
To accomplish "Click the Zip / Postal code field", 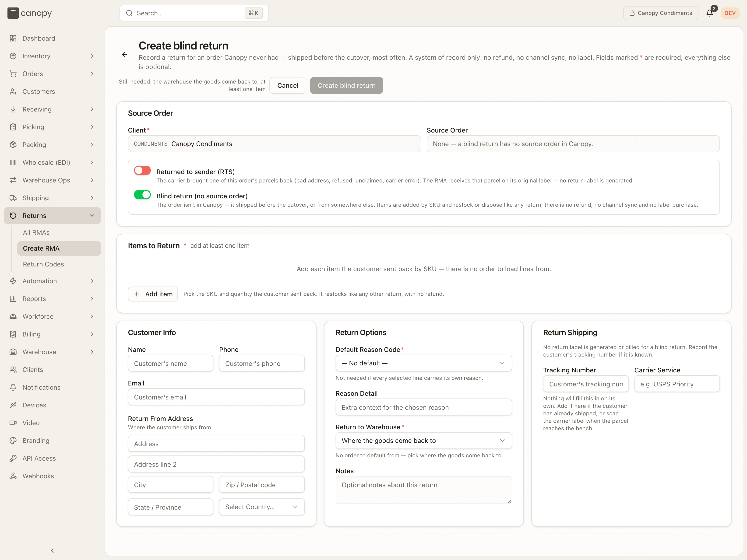I will point(262,485).
